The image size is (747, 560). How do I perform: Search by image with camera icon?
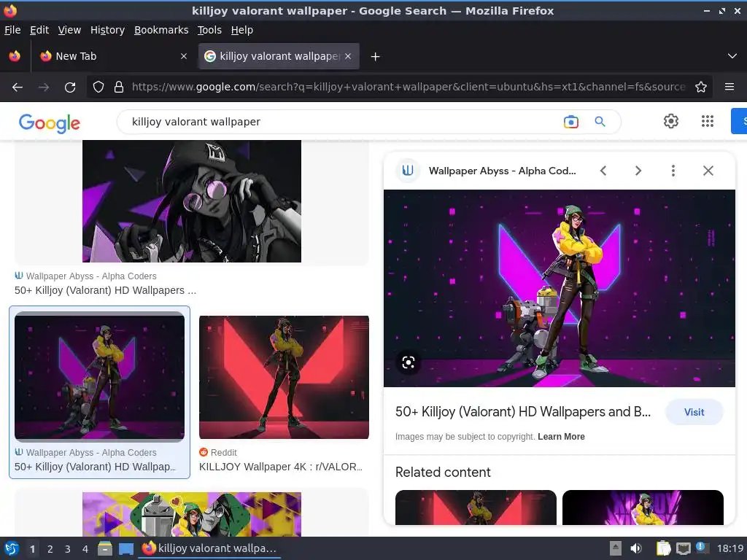[570, 122]
